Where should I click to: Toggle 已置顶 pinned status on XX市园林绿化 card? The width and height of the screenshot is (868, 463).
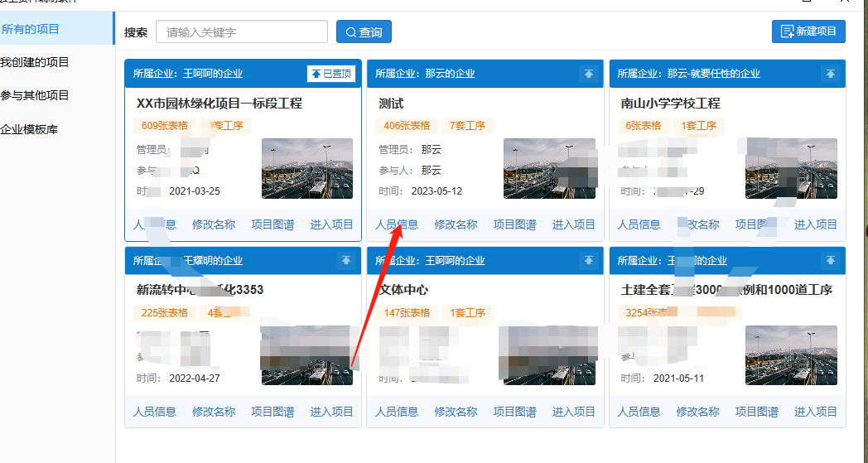pyautogui.click(x=330, y=74)
